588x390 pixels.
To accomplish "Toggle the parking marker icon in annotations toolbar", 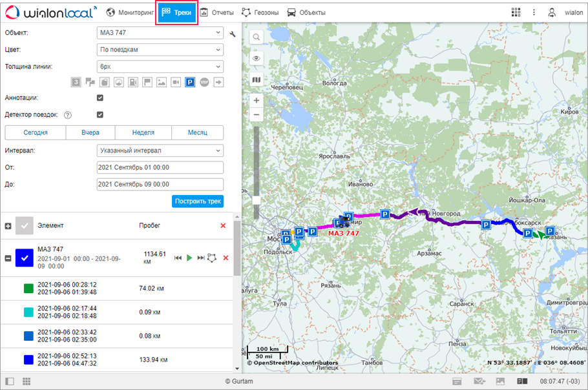I will pos(191,82).
